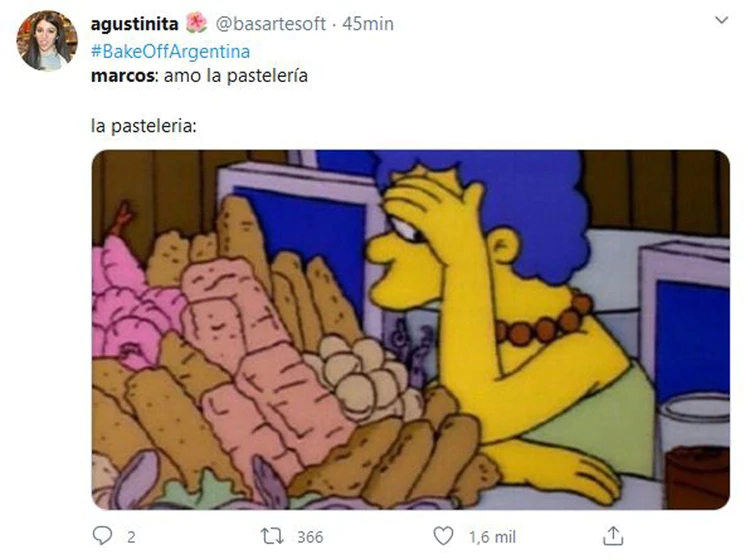Open the Simpsons meme image
Viewport: 750px width, 559px height.
pyautogui.click(x=410, y=329)
